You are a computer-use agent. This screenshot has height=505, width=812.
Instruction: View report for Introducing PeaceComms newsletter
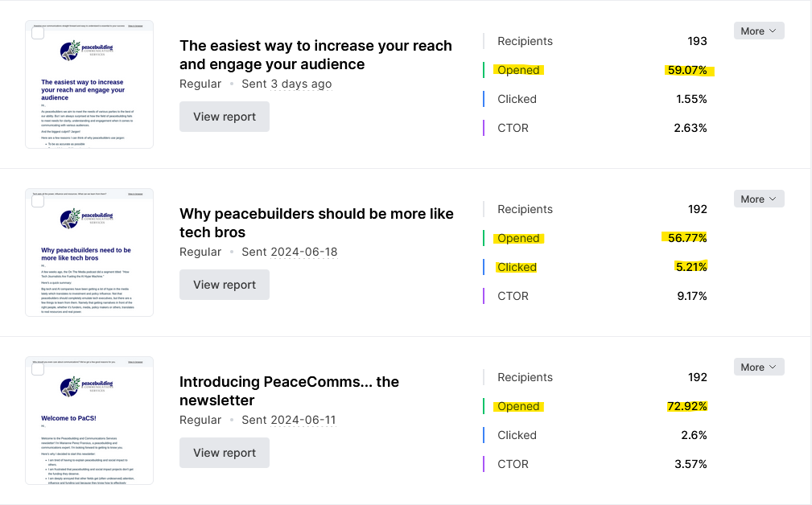point(225,453)
